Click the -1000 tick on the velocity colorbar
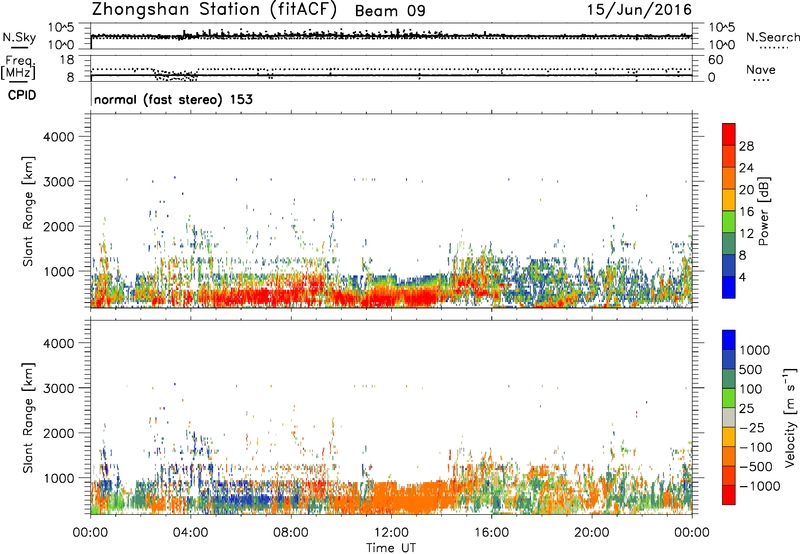The height and width of the screenshot is (554, 800). [x=760, y=486]
